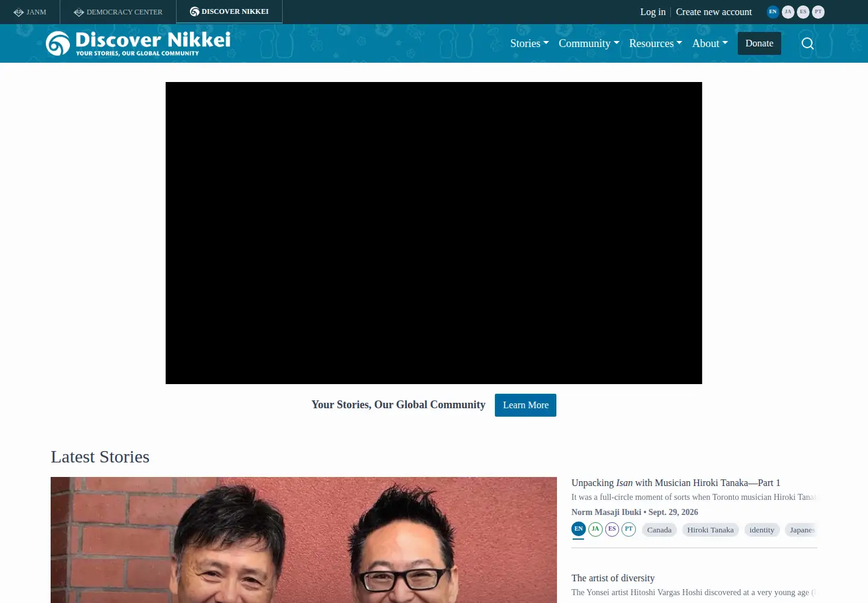Expand the About dropdown menu
This screenshot has width=868, height=603.
tap(710, 43)
